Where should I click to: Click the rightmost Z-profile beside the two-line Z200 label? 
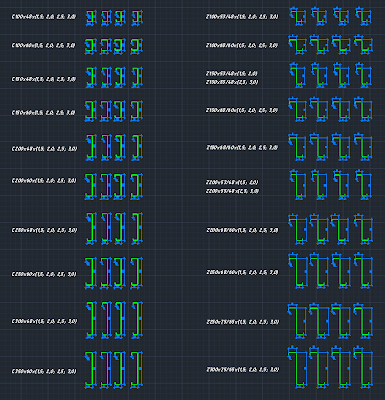[x=364, y=185]
